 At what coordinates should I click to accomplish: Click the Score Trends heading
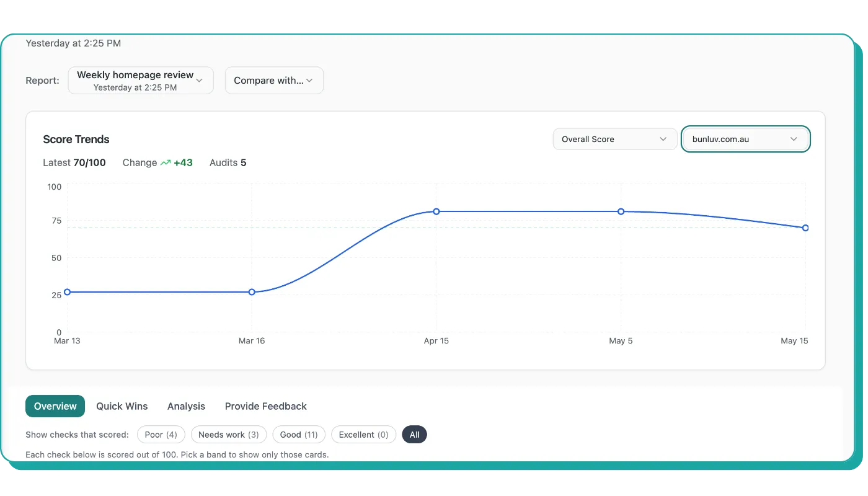(76, 139)
